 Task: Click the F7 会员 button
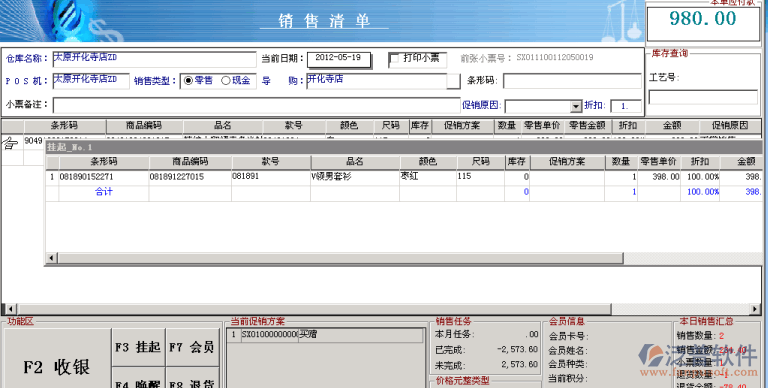point(192,347)
